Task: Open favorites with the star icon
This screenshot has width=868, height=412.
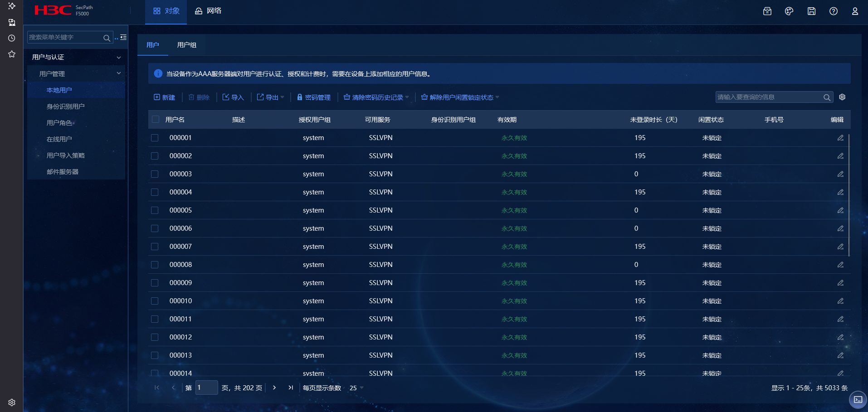Action: [12, 54]
